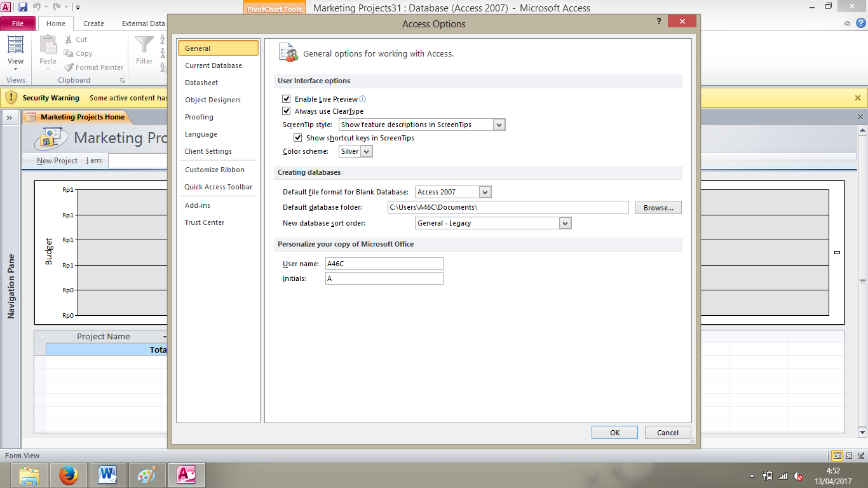Viewport: 868px width, 488px height.
Task: Click the Enable Live Preview info icon
Action: pos(363,99)
